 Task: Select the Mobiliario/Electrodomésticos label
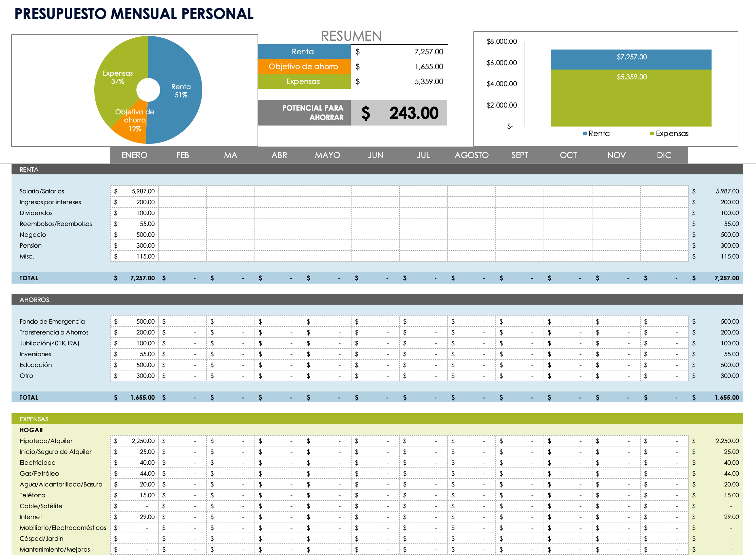tap(63, 528)
